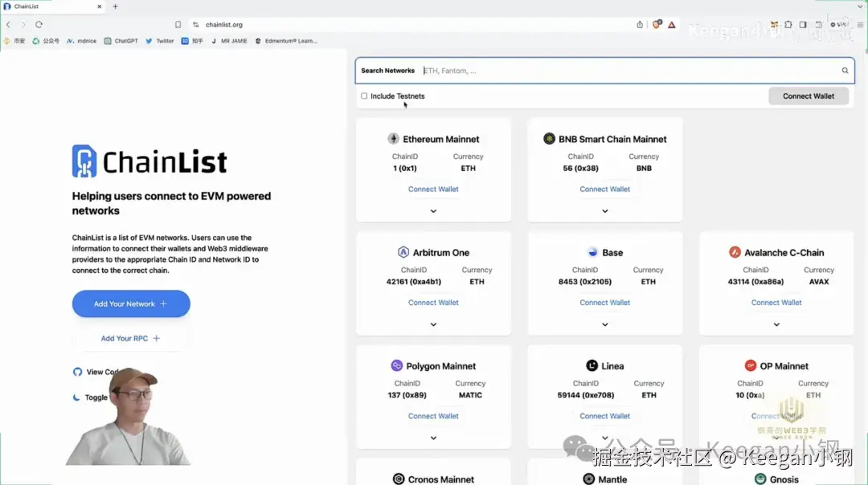Expand Arbitrum One card details
This screenshot has height=485, width=868.
coord(433,324)
